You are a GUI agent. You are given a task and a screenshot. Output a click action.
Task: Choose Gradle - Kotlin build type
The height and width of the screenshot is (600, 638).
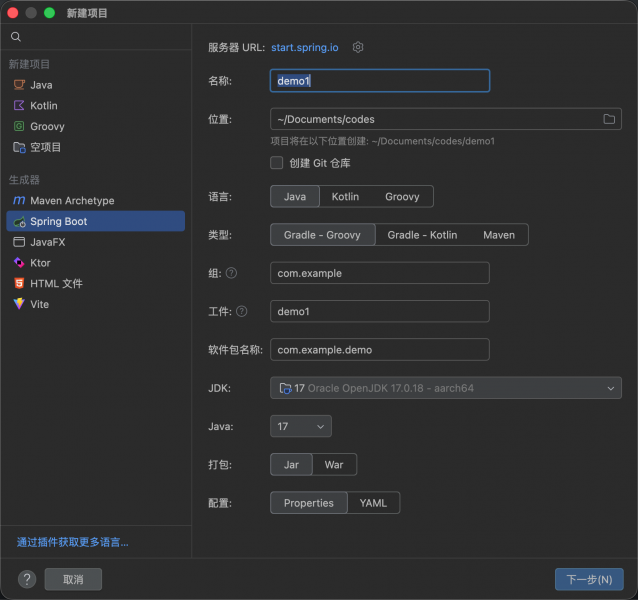(x=422, y=235)
